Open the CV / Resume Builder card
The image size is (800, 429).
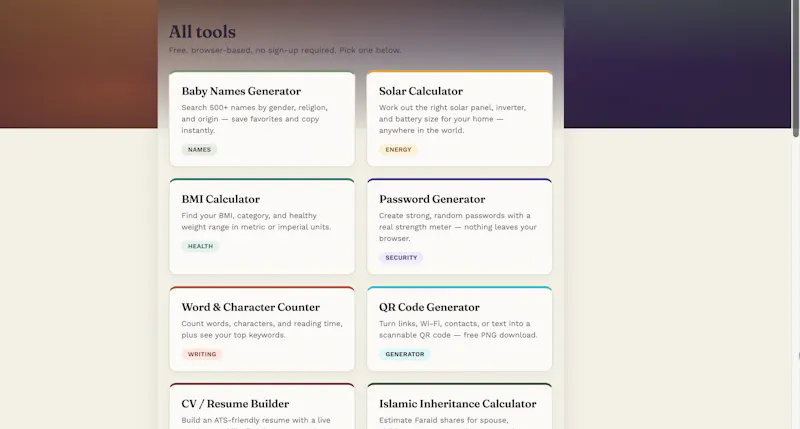262,407
